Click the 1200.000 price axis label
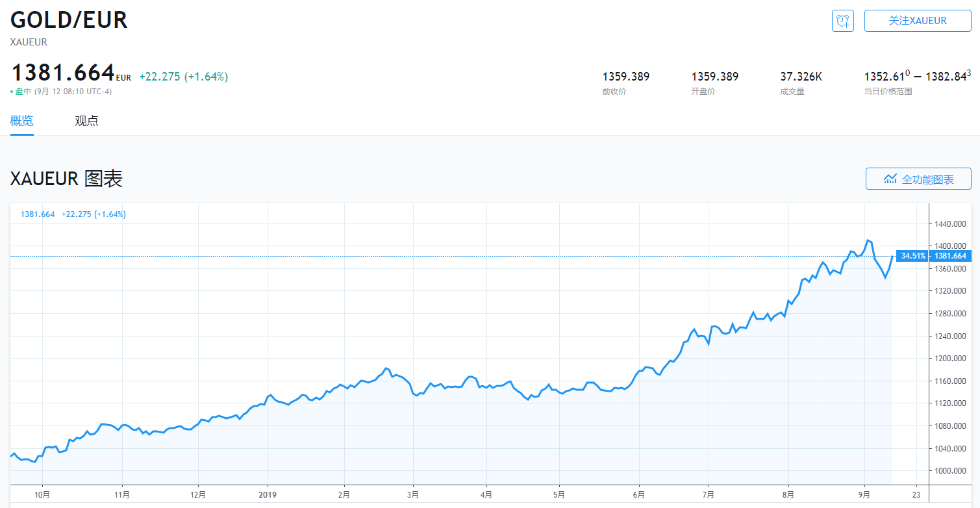Viewport: 980px width, 508px height. pos(951,358)
